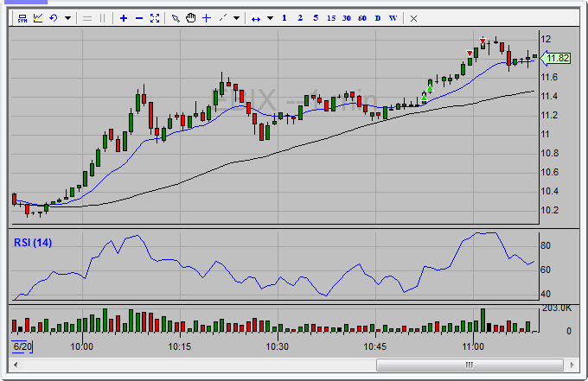Switch to the 5-minute timeframe
Image resolution: width=588 pixels, height=381 pixels.
coord(316,18)
